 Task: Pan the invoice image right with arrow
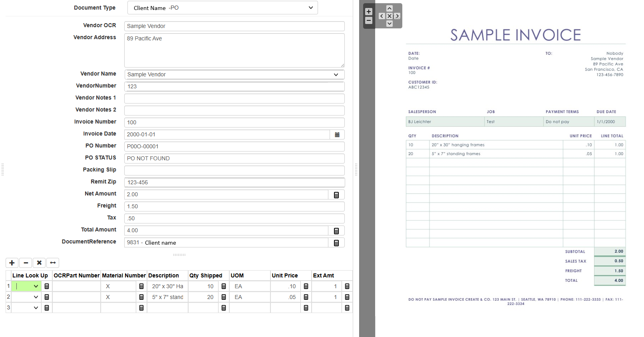pos(397,16)
